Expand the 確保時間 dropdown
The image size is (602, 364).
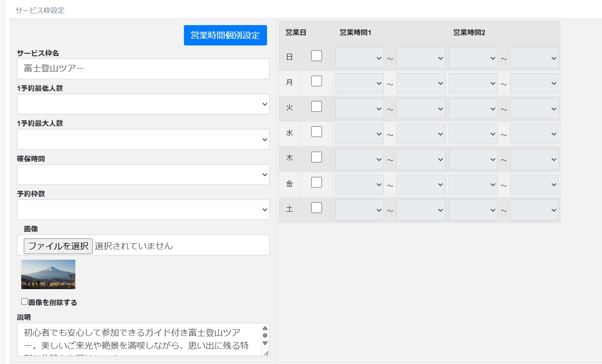pyautogui.click(x=143, y=174)
